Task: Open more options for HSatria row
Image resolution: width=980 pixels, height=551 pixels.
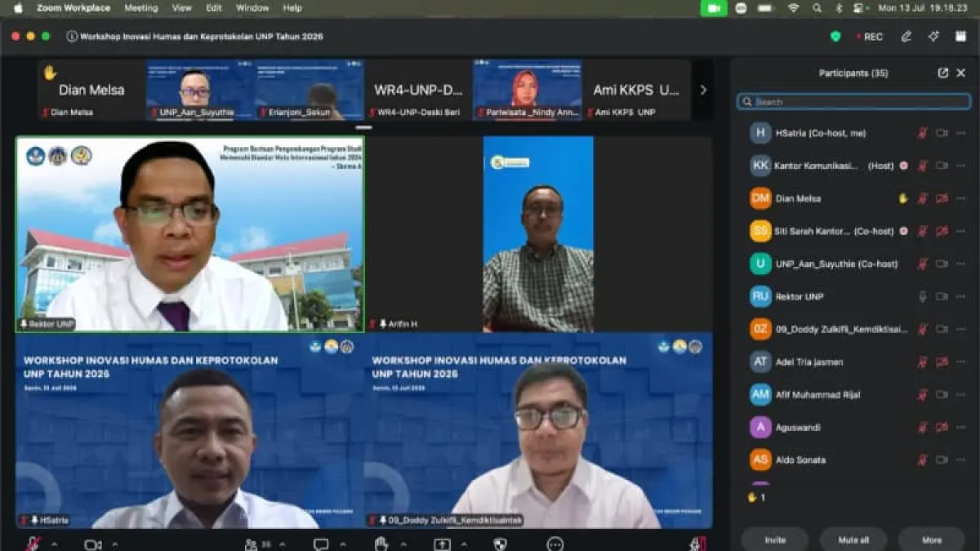Action: coord(960,133)
